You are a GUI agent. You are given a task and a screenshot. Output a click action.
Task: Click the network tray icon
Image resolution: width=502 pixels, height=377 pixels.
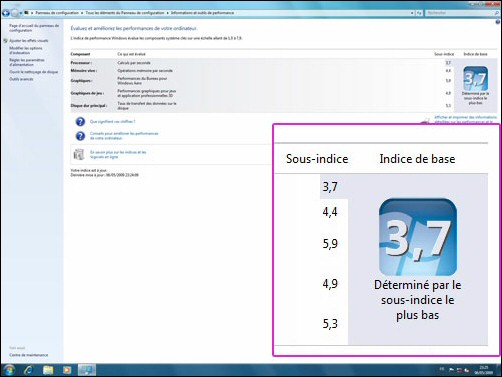coord(459,370)
